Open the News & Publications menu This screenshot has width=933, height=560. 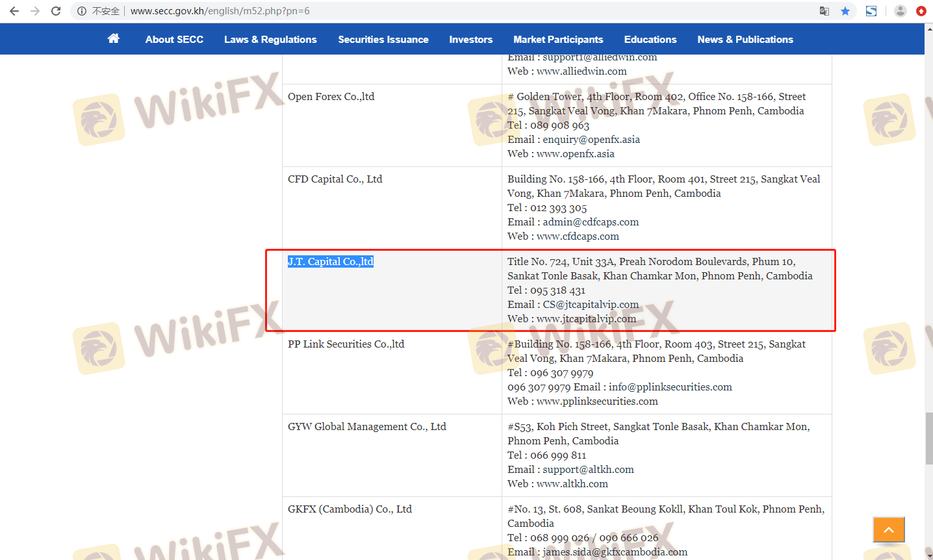click(745, 40)
